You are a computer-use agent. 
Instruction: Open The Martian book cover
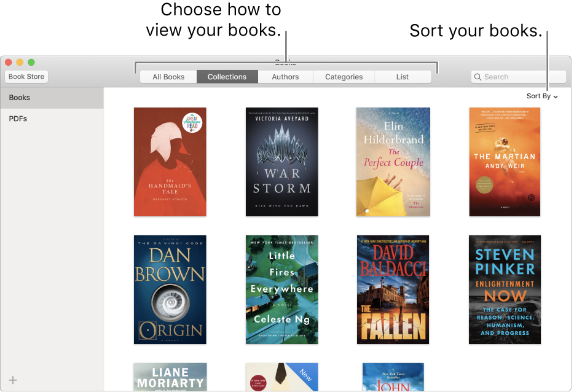click(505, 162)
